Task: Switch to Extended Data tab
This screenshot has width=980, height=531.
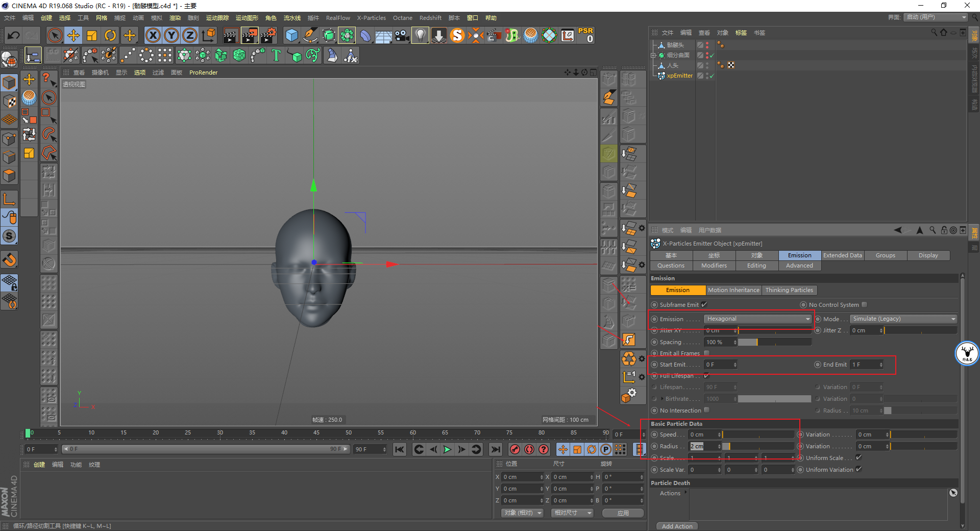Action: pyautogui.click(x=842, y=255)
